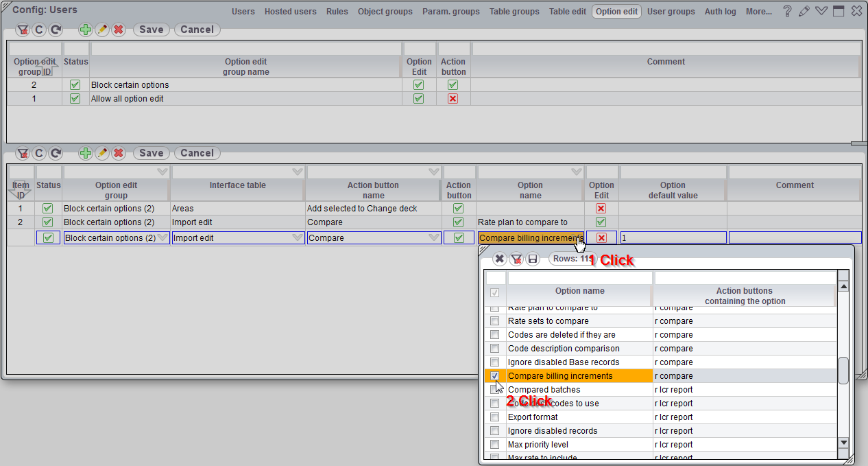Viewport: 868px width, 466px height.
Task: Add a new row with the green plus icon
Action: tap(85, 153)
